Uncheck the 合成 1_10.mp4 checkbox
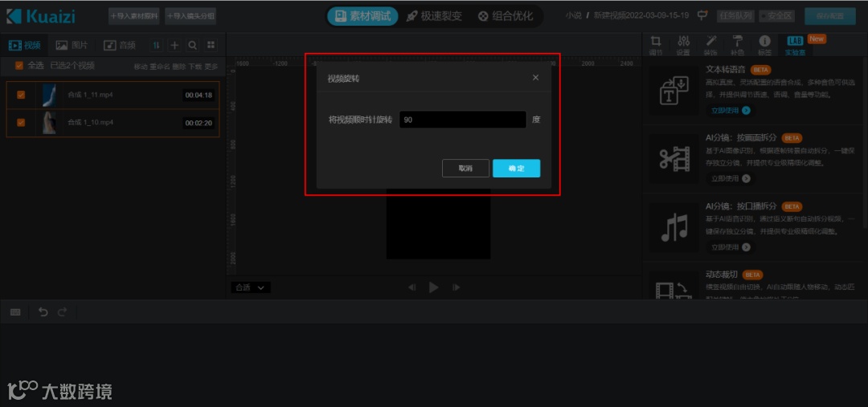 (x=21, y=122)
